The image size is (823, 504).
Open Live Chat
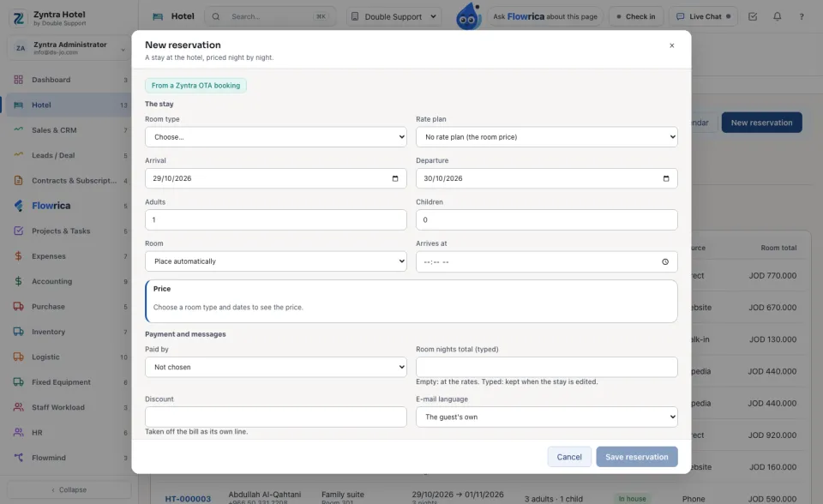[x=703, y=16]
